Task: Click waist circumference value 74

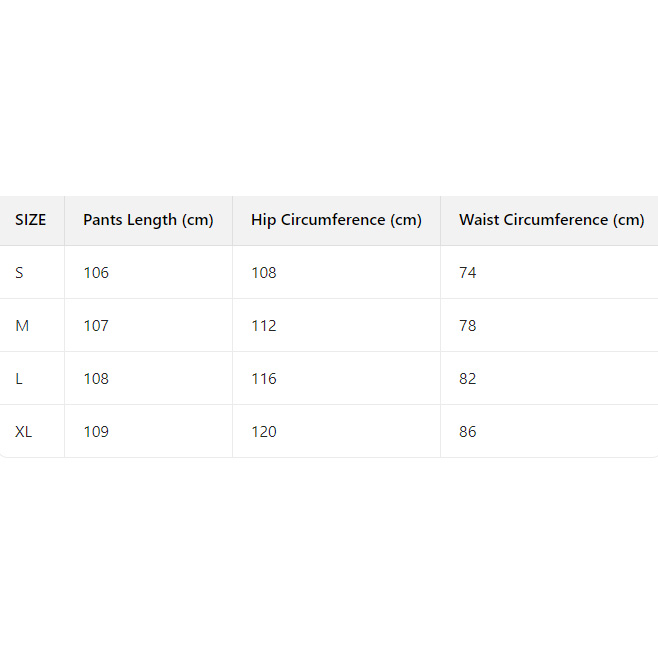Action: click(468, 273)
